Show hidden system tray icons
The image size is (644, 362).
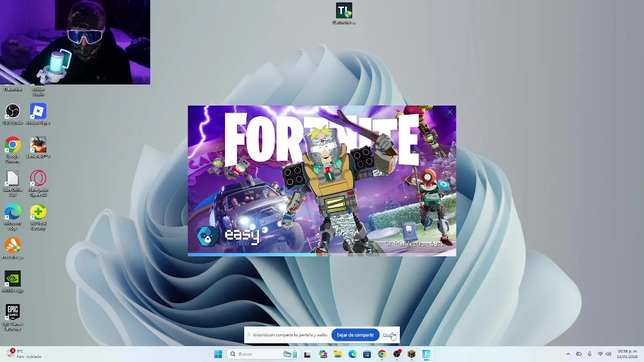point(568,354)
